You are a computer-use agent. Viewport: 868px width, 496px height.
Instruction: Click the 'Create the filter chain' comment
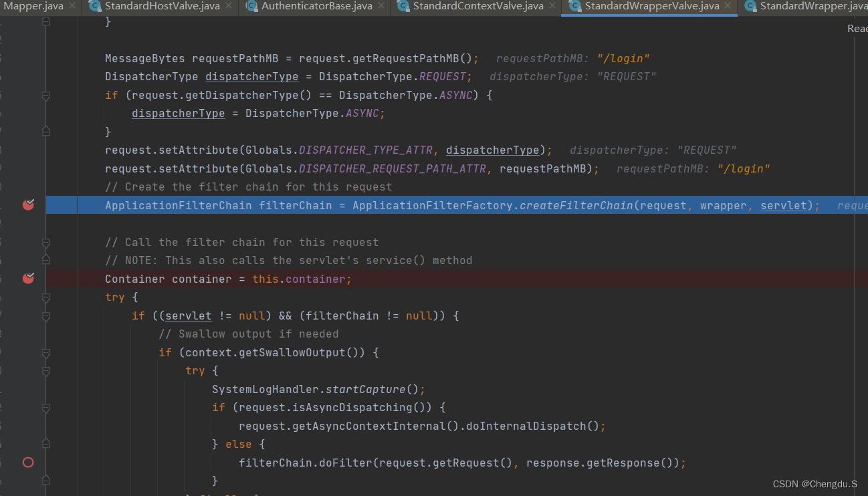(249, 187)
